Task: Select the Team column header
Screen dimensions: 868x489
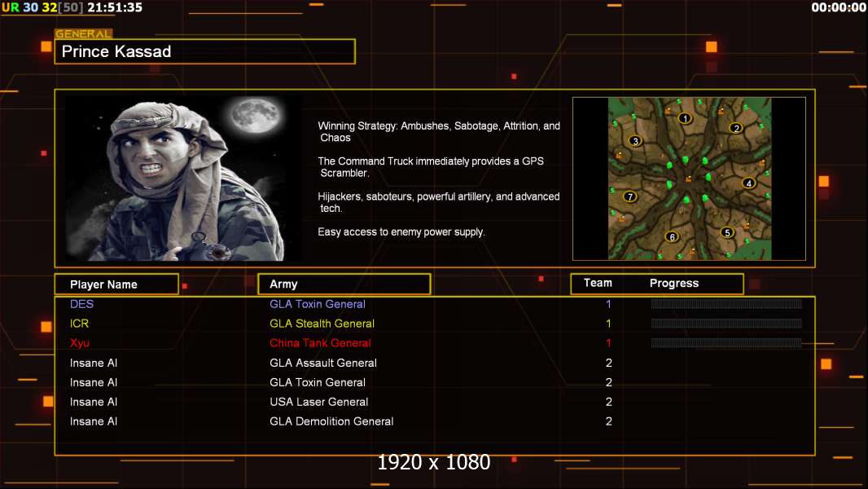Action: (x=598, y=283)
